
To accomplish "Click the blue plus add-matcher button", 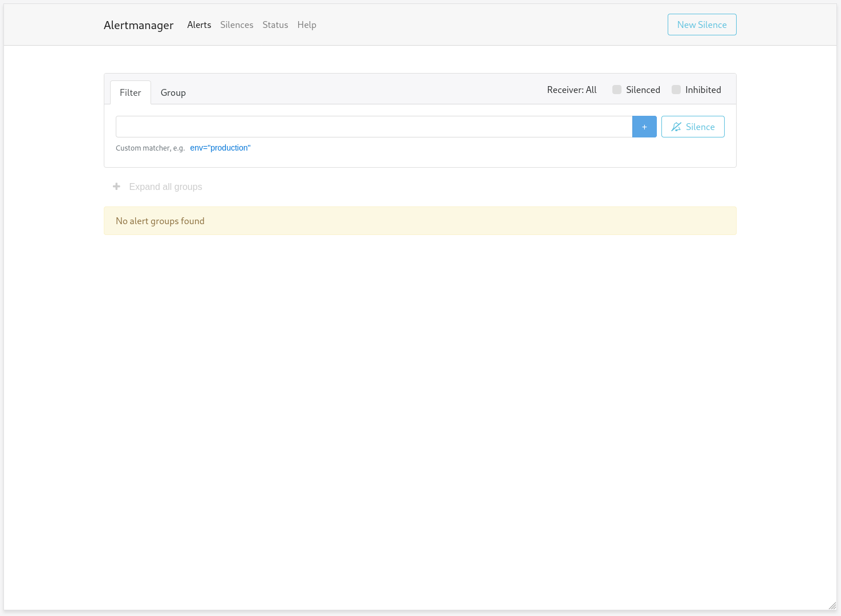I will tap(644, 127).
